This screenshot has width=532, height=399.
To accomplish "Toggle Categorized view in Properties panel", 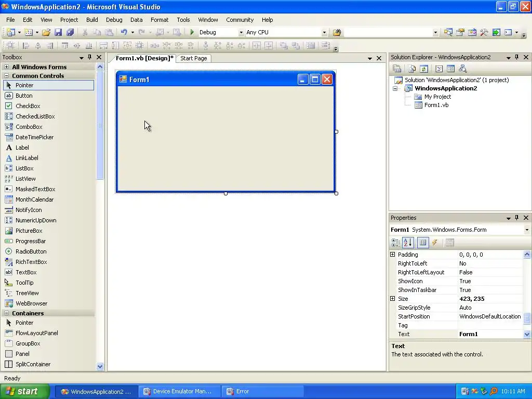I will pos(395,242).
